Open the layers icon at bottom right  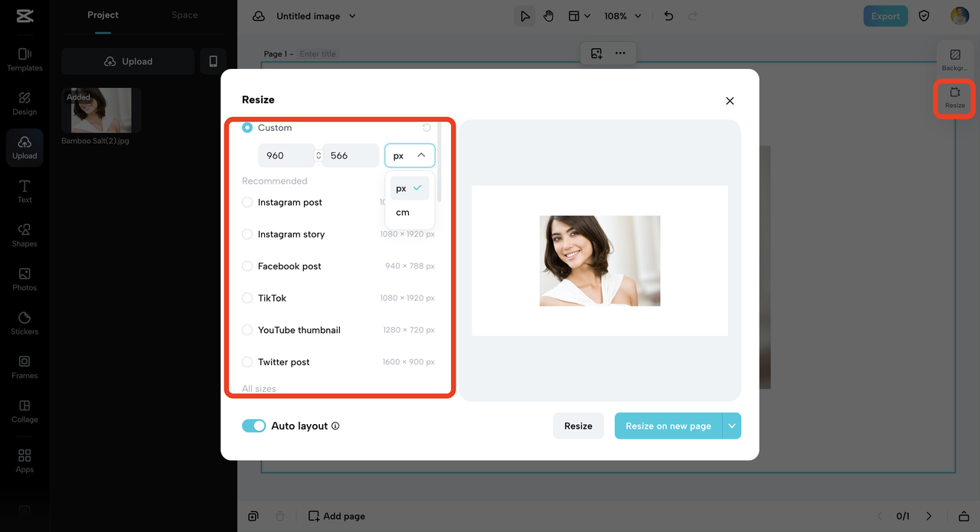coord(964,516)
